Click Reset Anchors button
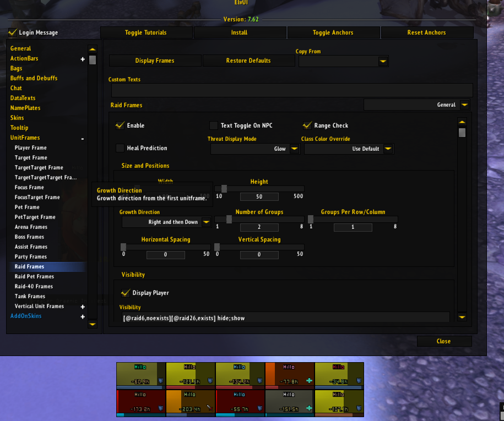Image resolution: width=504 pixels, height=421 pixels. (427, 32)
